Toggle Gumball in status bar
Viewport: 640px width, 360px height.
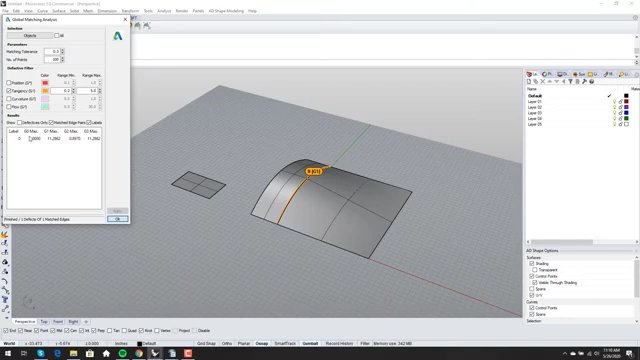310,344
